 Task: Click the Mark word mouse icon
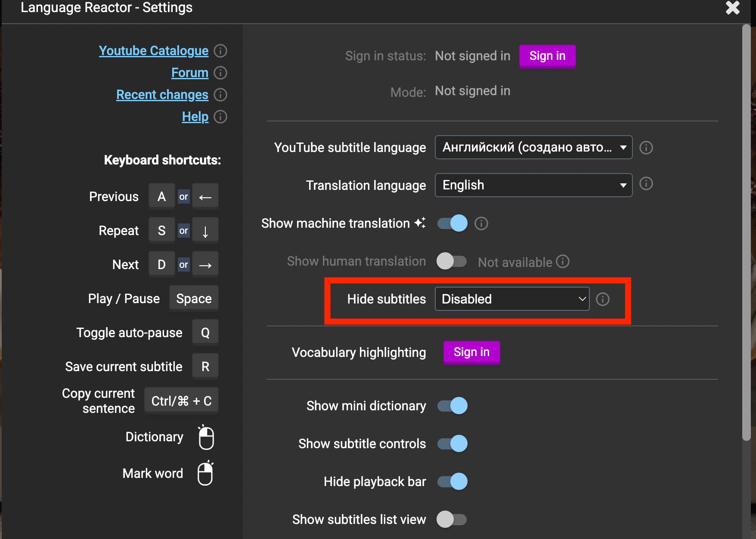coord(205,473)
